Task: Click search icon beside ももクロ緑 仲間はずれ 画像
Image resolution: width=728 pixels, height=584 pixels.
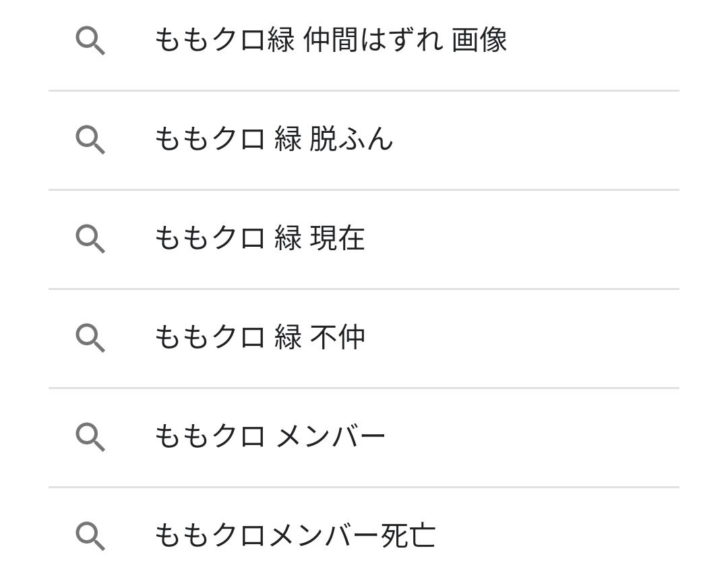Action: pos(90,41)
